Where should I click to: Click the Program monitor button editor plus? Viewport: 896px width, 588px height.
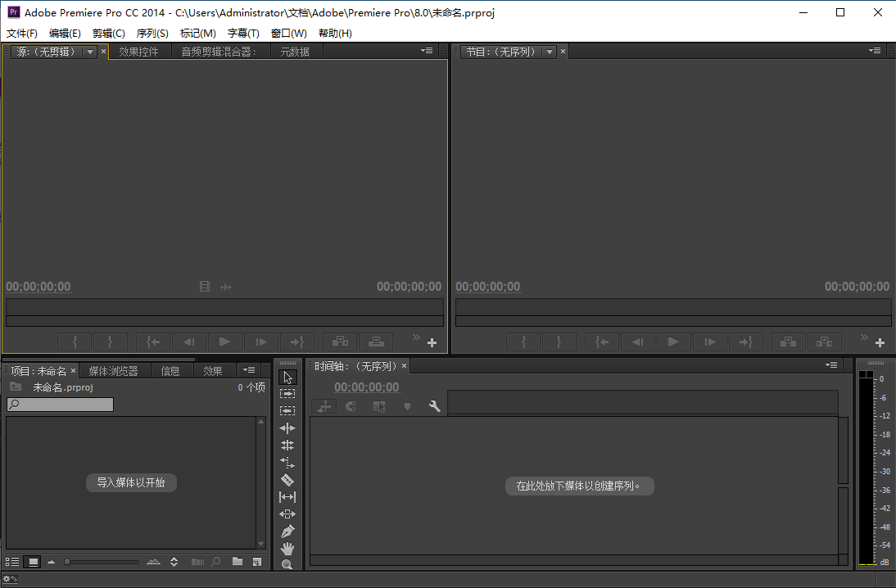coord(880,342)
